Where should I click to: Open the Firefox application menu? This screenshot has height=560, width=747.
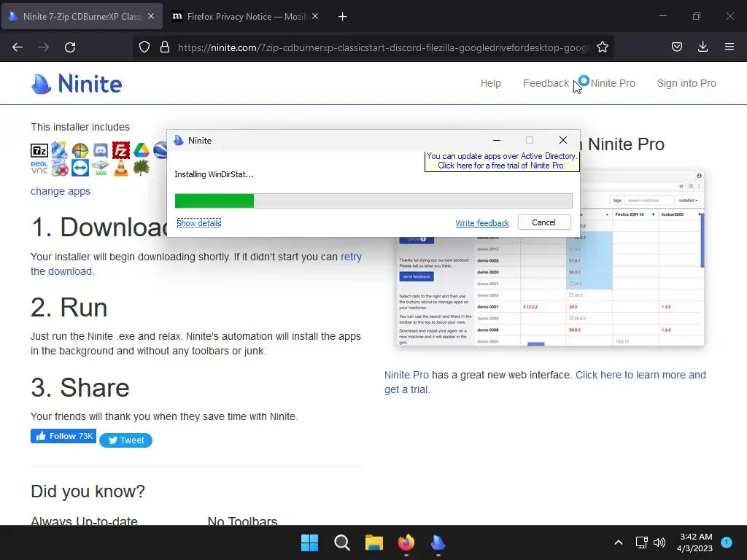click(x=729, y=47)
